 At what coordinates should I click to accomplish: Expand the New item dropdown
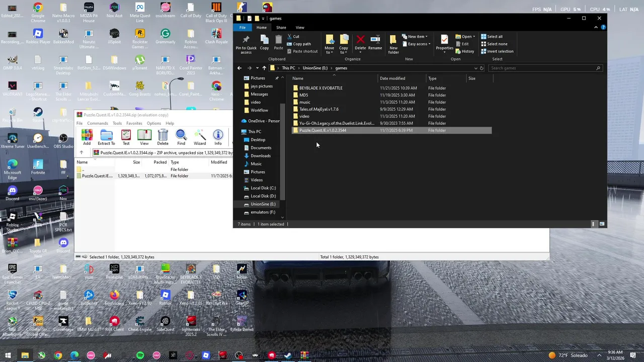[415, 37]
